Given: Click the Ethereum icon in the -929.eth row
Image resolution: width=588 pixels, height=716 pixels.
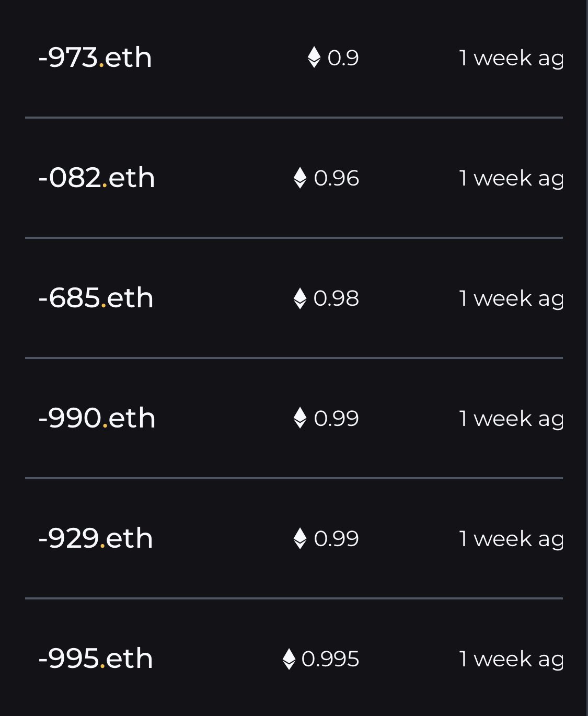Looking at the screenshot, I should pos(300,538).
